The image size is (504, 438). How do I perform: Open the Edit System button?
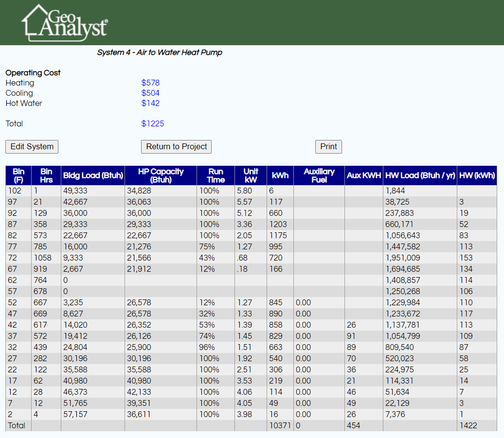click(32, 147)
